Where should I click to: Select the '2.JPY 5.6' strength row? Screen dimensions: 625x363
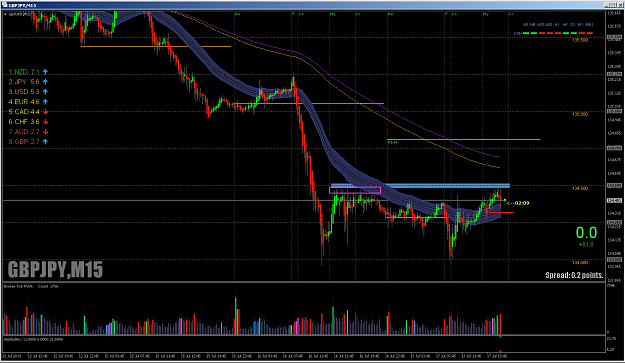(28, 82)
